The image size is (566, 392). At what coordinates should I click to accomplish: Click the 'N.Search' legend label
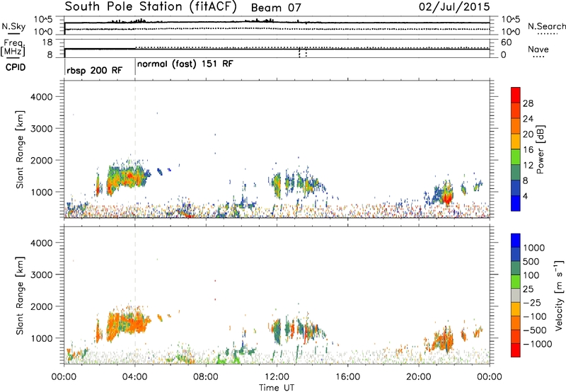click(546, 26)
